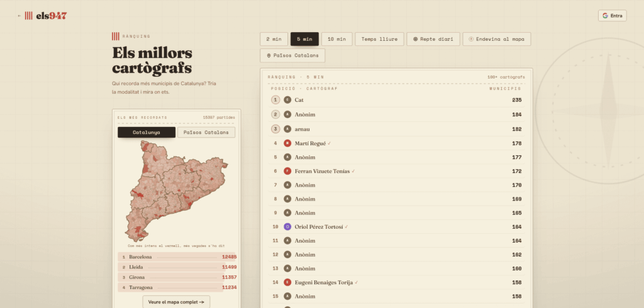Image resolution: width=644 pixels, height=308 pixels.
Task: Open the Repte diari ranking
Action: point(433,39)
